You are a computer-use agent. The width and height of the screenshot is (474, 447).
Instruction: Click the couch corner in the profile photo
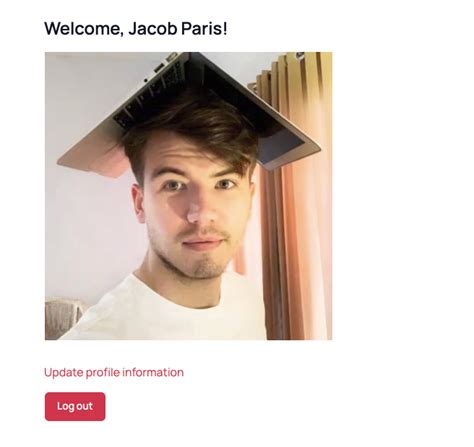pyautogui.click(x=63, y=318)
